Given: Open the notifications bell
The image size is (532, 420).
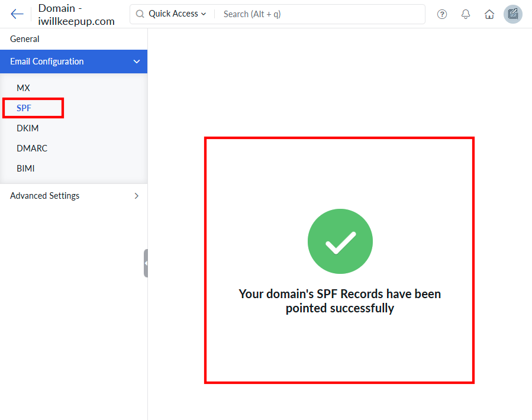Looking at the screenshot, I should [x=466, y=14].
